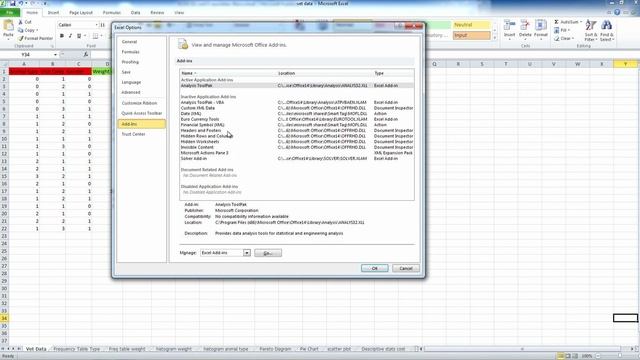The height and width of the screenshot is (360, 640).
Task: Open the AutoSum dropdown arrow
Action: pos(581,22)
